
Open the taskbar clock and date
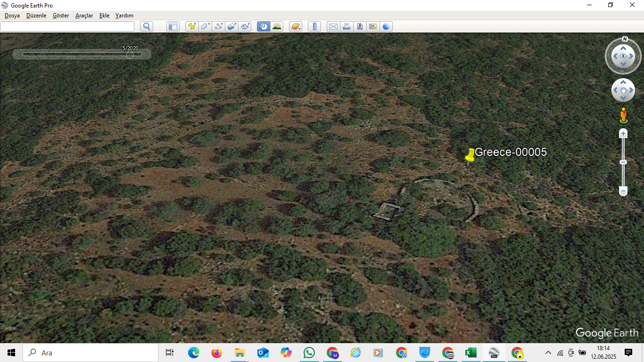[603, 353]
